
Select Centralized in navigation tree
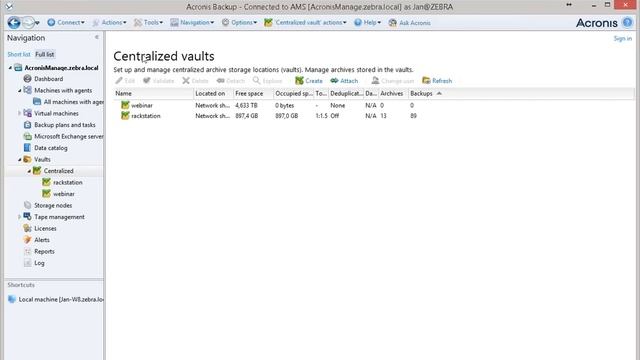[x=58, y=171]
